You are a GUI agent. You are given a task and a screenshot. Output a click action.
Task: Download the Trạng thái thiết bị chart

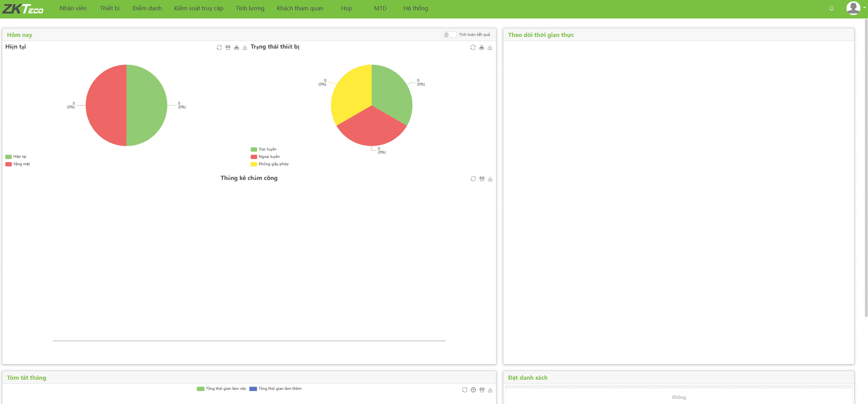pyautogui.click(x=490, y=48)
